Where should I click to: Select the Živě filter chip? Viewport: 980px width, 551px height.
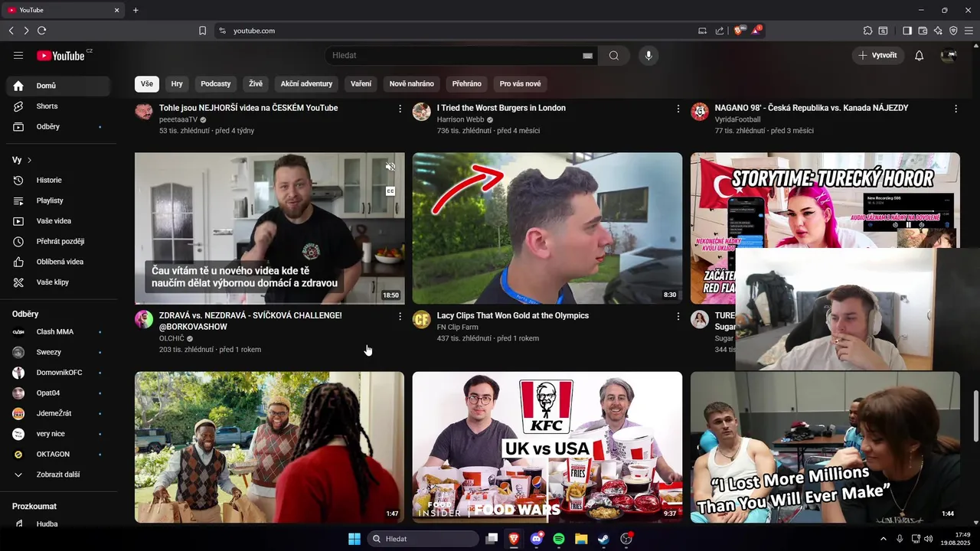click(256, 83)
